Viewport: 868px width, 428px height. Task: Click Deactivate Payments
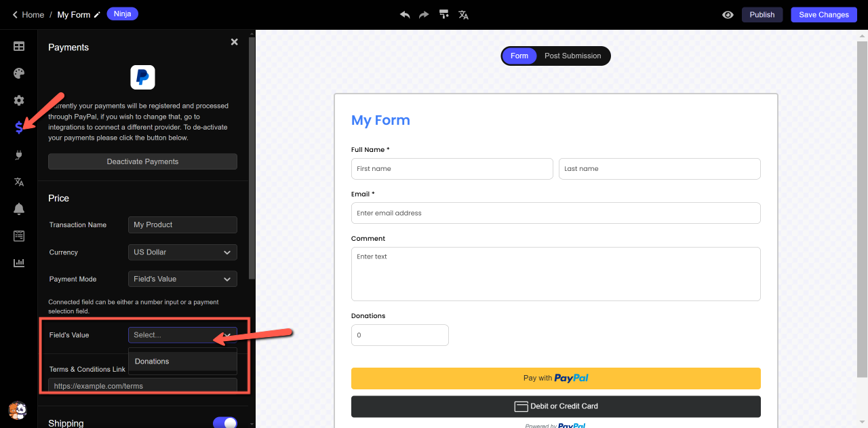[142, 161]
